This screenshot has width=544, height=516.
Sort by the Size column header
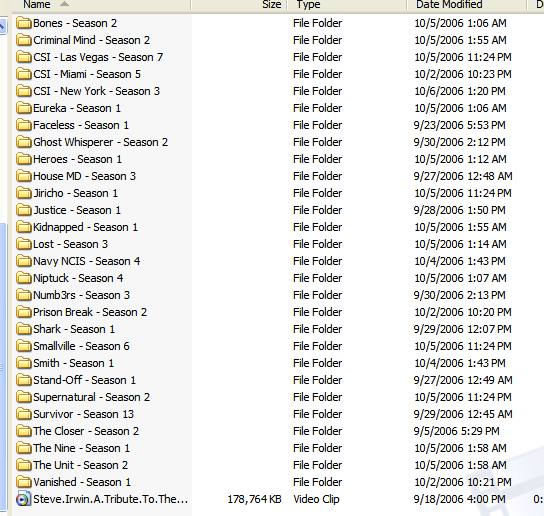point(239,5)
